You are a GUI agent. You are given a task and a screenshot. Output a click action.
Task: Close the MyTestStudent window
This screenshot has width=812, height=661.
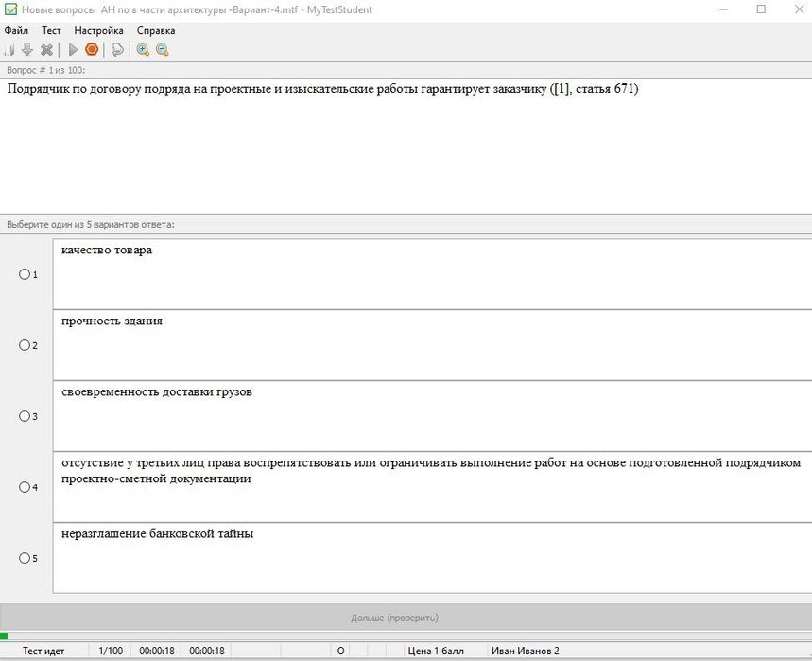[x=799, y=9]
